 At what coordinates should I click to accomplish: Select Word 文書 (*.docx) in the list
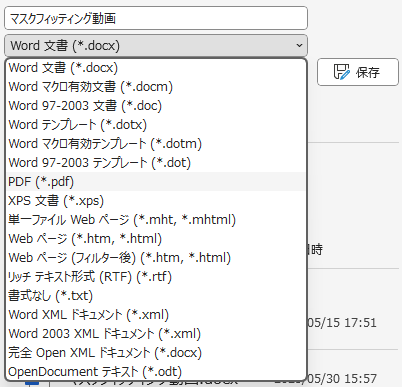click(x=156, y=68)
